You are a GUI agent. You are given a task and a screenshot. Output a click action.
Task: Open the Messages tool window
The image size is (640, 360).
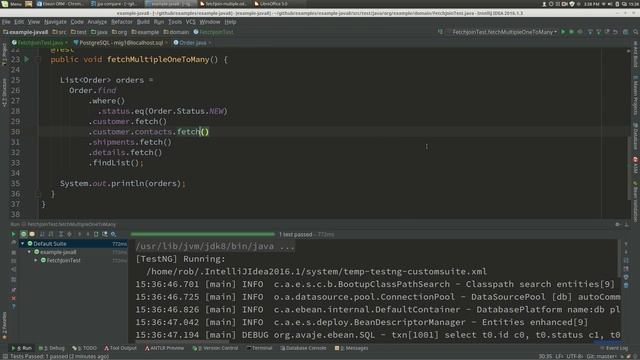[x=351, y=348]
